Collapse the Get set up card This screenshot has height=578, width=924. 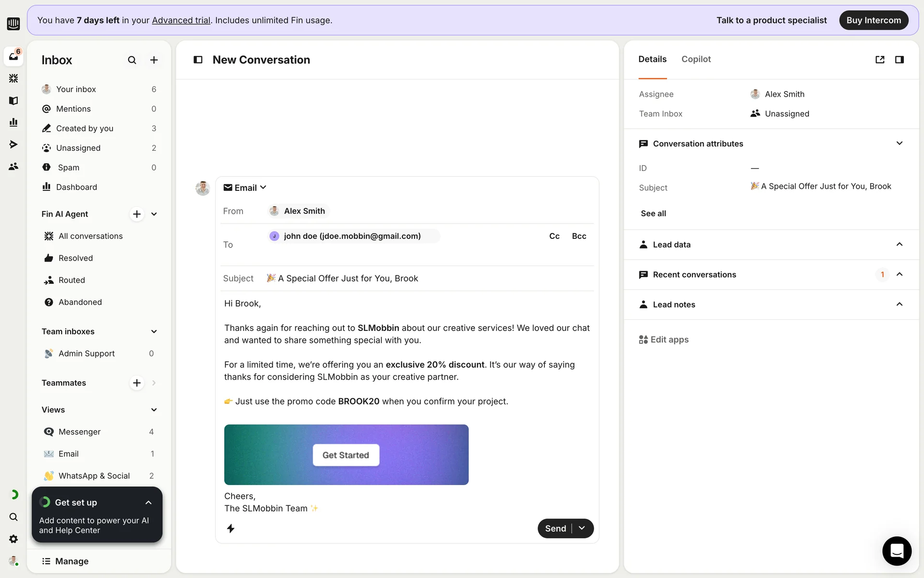pyautogui.click(x=148, y=502)
